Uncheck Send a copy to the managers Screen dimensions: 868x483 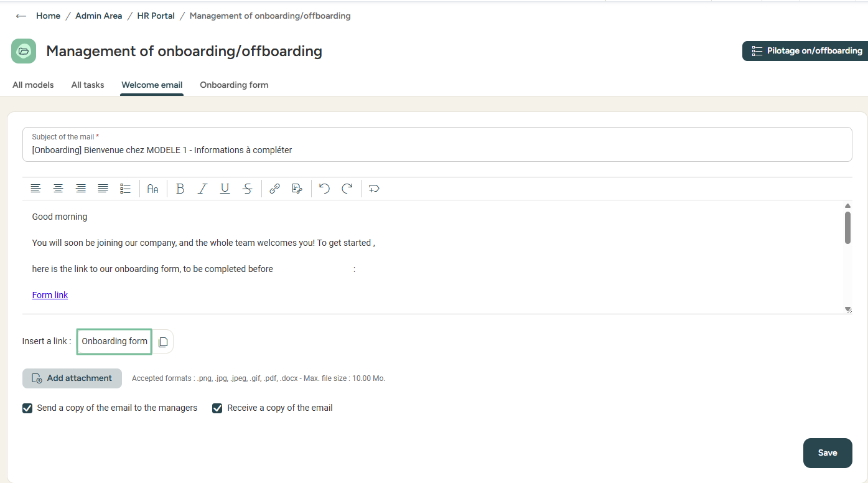pos(27,408)
